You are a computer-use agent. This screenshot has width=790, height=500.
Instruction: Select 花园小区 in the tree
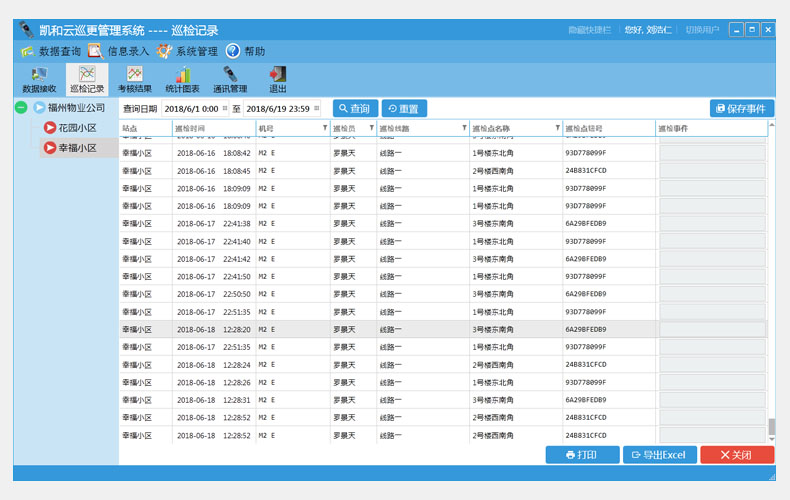coord(77,128)
